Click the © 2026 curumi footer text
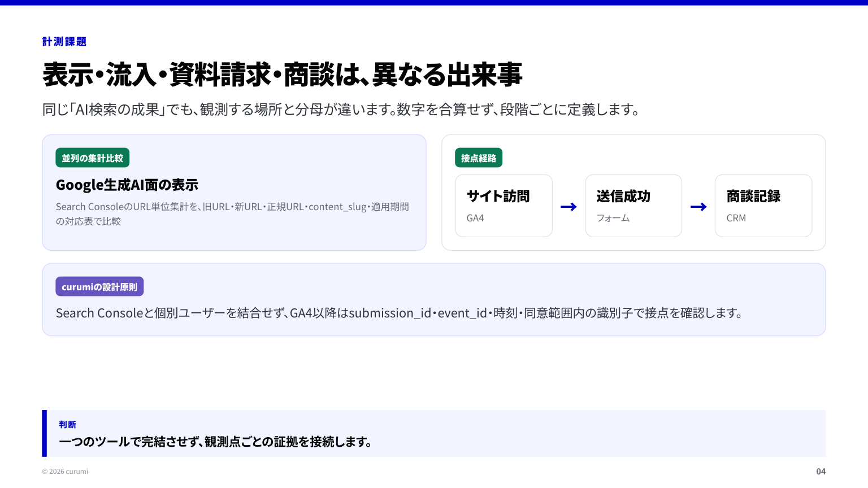 click(x=65, y=472)
